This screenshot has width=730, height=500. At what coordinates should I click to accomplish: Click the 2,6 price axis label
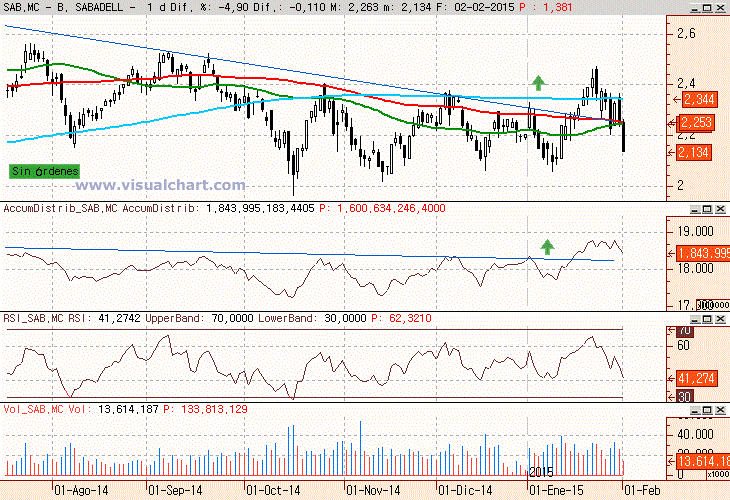click(x=686, y=34)
